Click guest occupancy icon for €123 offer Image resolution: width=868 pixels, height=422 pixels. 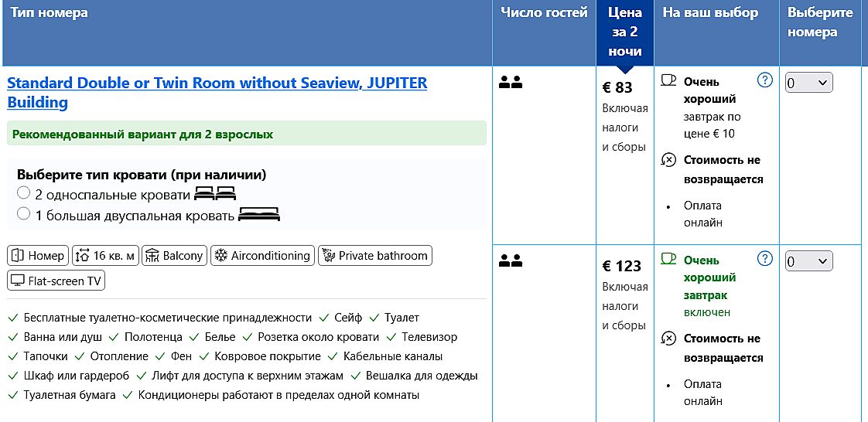(x=511, y=261)
